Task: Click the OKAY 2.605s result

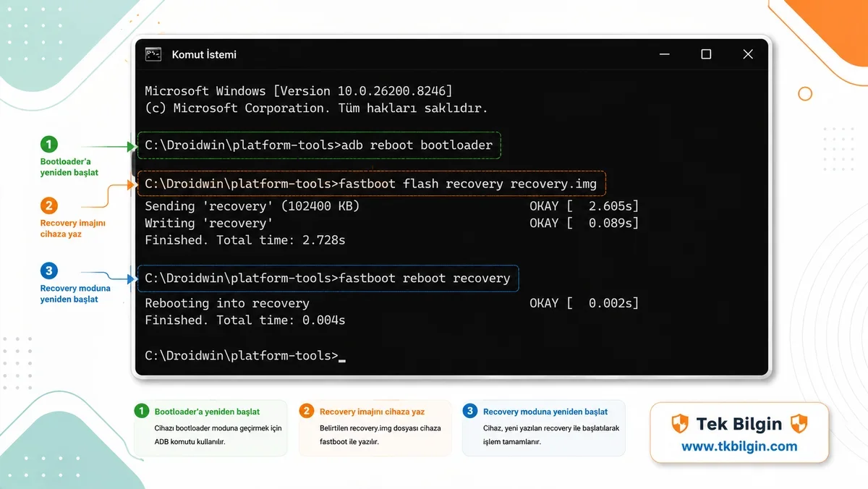Action: [584, 206]
